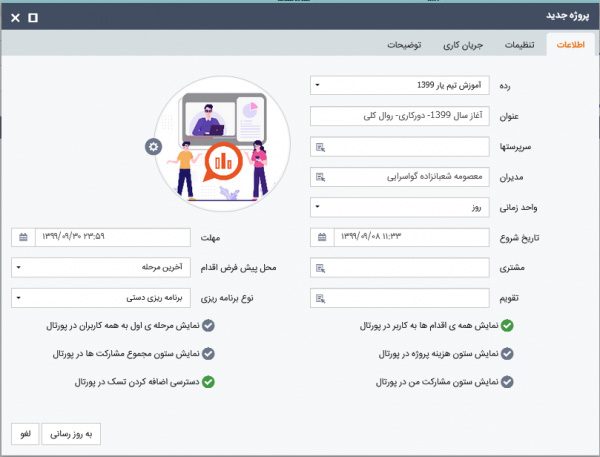Toggle نمایش ستون هزینه پروژه در پورتال
The width and height of the screenshot is (600, 457).
507,354
